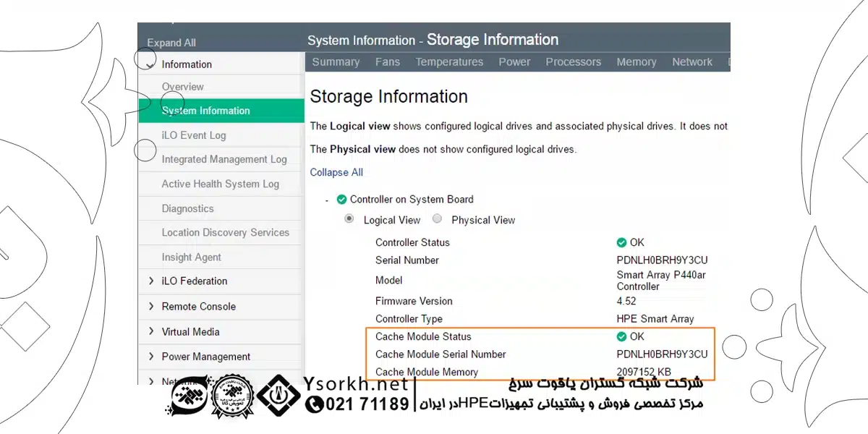Click the Cache Module Status OK icon
This screenshot has width=868, height=434.
click(621, 336)
